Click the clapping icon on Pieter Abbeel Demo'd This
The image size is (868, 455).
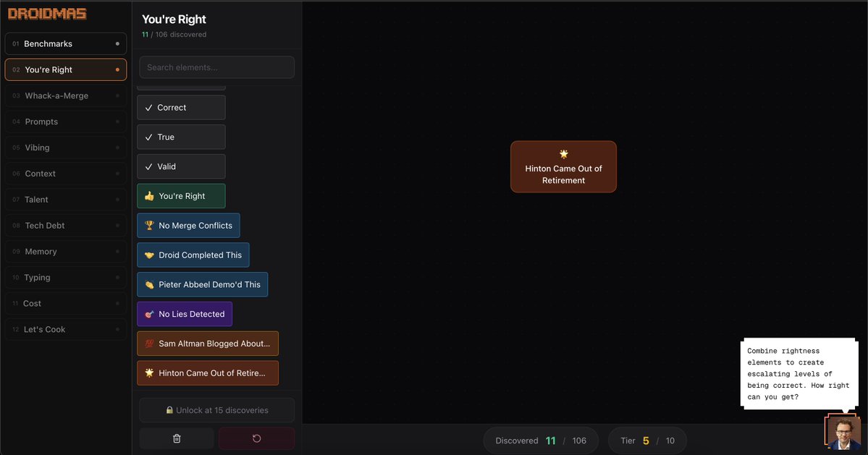point(149,284)
